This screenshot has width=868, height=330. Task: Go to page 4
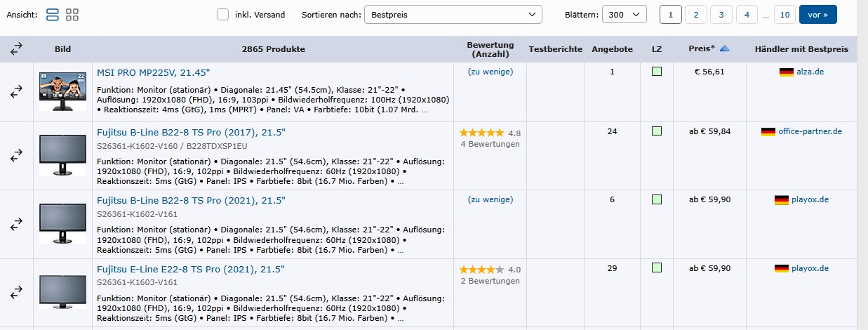tap(746, 14)
